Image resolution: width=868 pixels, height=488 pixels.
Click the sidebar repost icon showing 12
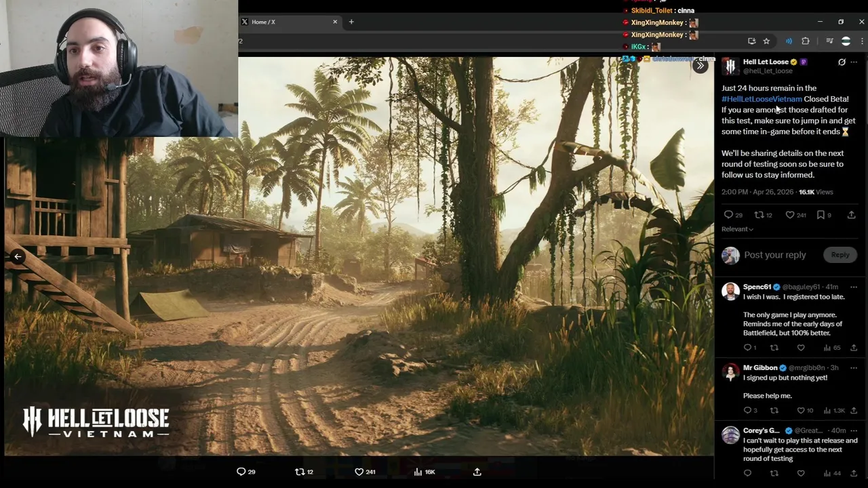point(763,215)
